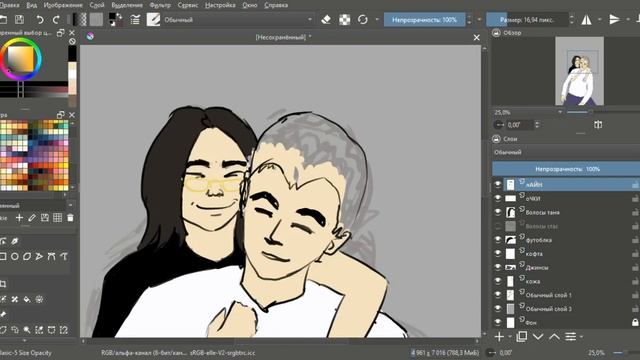Screen dimensions: 640x360
Task: Select the Polyline tool
Action: click(x=39, y=256)
